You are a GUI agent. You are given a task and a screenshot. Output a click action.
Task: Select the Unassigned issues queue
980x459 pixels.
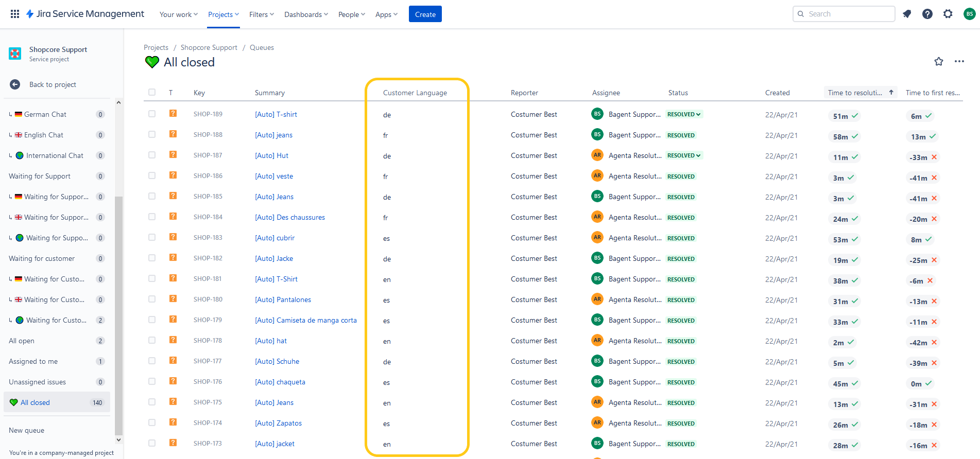coord(57,382)
